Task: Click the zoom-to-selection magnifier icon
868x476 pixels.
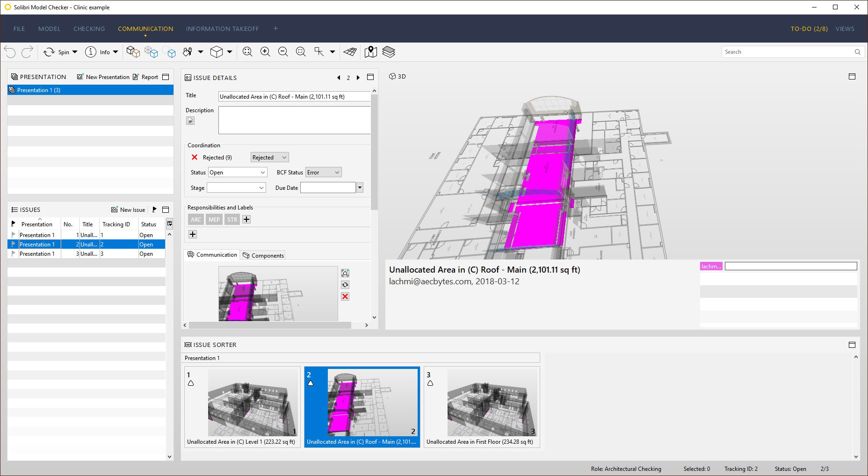Action: (x=301, y=52)
